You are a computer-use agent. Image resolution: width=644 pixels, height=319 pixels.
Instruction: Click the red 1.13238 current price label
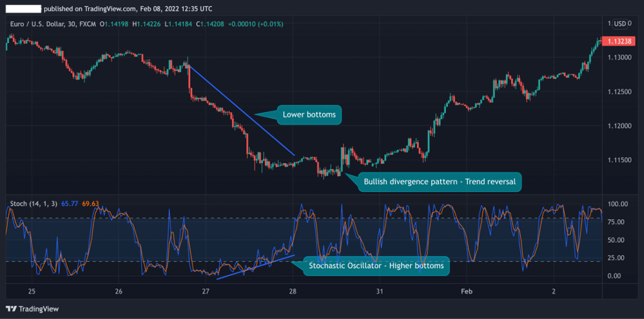pos(618,41)
